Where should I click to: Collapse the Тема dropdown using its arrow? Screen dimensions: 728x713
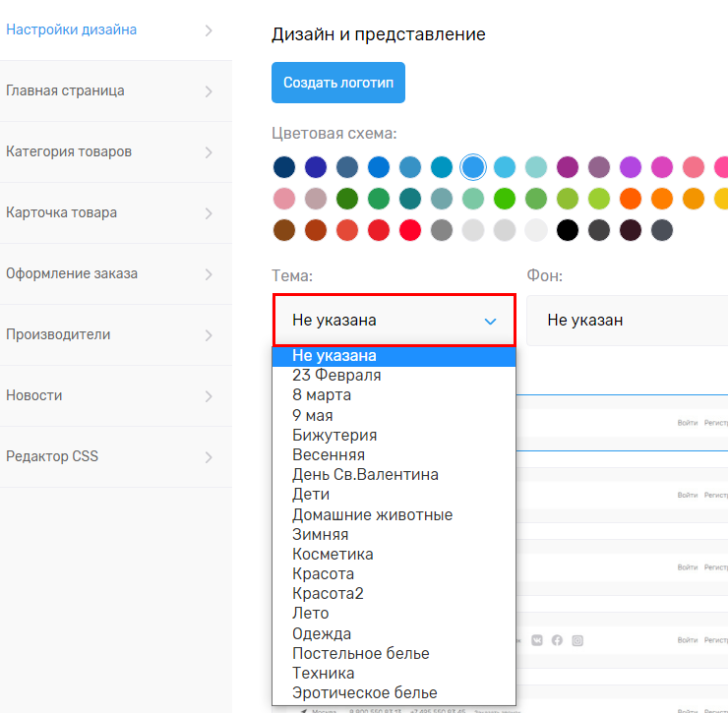[491, 321]
